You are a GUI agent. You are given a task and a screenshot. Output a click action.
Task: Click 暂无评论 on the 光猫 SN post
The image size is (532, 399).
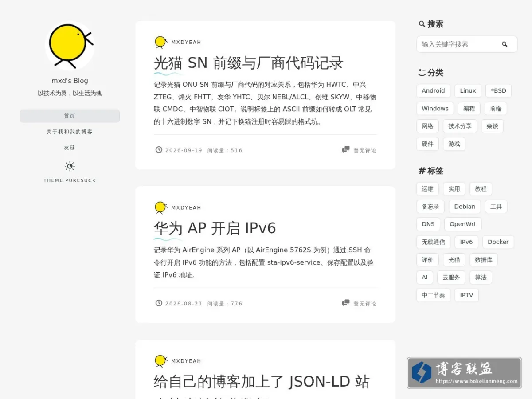[x=365, y=150]
